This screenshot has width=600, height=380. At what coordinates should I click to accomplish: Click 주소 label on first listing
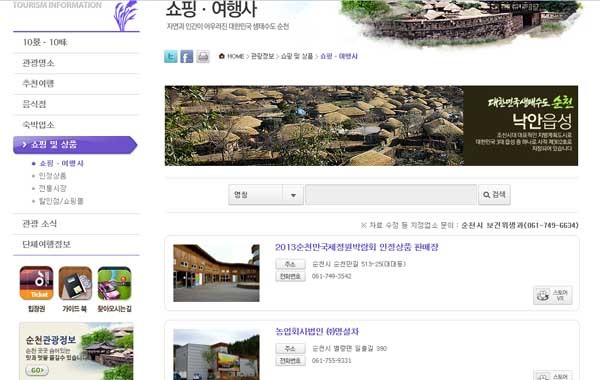coord(290,264)
